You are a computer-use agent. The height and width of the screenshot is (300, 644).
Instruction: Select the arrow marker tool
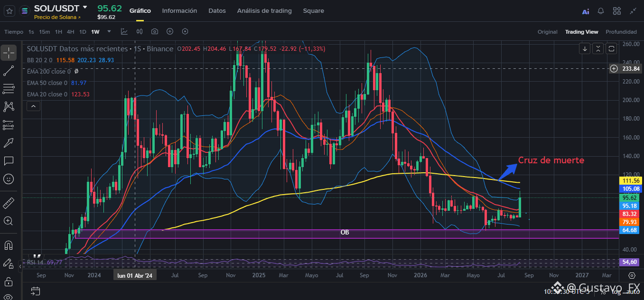9,143
